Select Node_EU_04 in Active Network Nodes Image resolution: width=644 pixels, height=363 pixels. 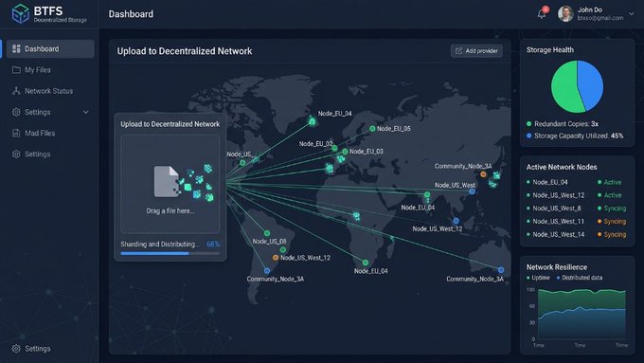550,182
